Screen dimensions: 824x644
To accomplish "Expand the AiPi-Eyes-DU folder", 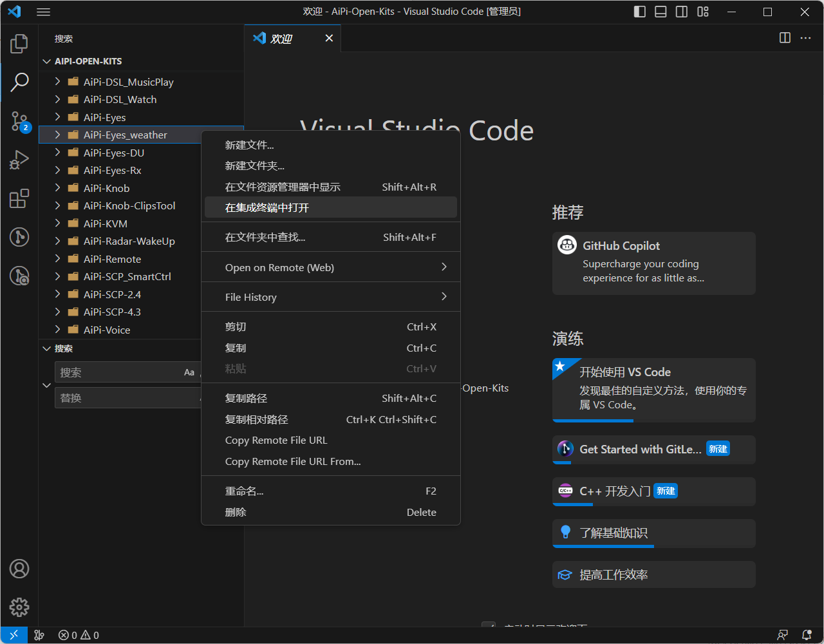I will click(57, 153).
